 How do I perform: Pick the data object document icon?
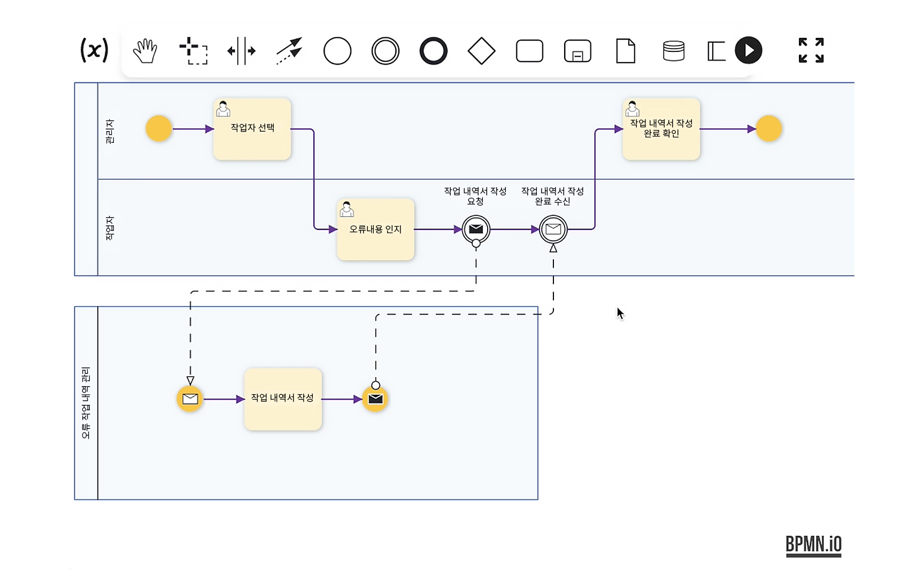coord(625,51)
